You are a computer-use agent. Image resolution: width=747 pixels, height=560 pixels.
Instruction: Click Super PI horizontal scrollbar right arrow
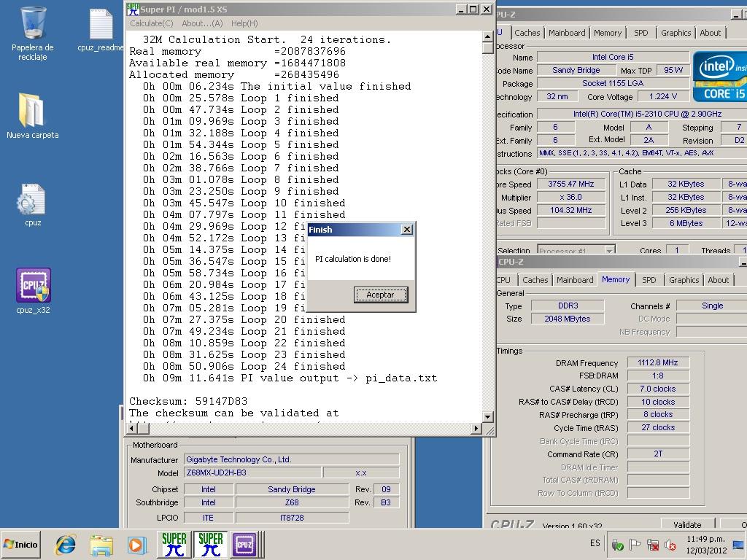476,429
